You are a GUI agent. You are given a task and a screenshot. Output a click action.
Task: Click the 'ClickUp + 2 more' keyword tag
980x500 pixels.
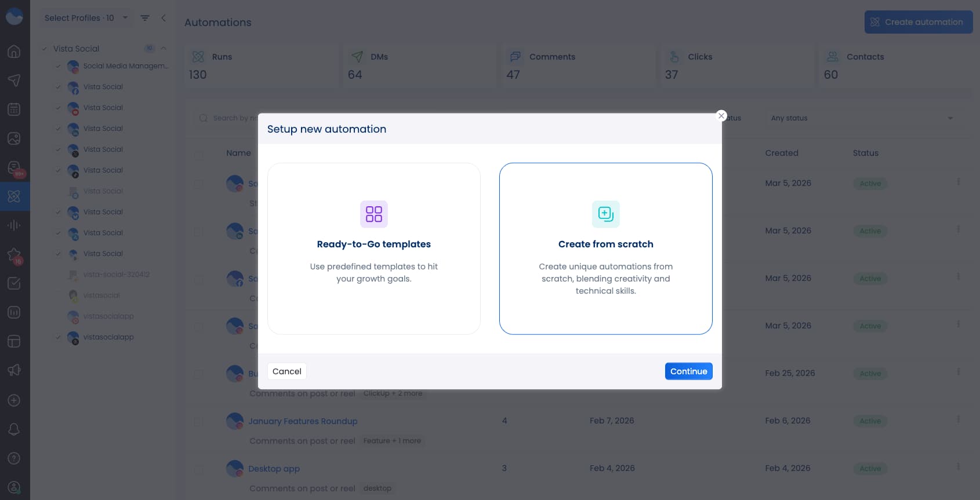pyautogui.click(x=393, y=393)
